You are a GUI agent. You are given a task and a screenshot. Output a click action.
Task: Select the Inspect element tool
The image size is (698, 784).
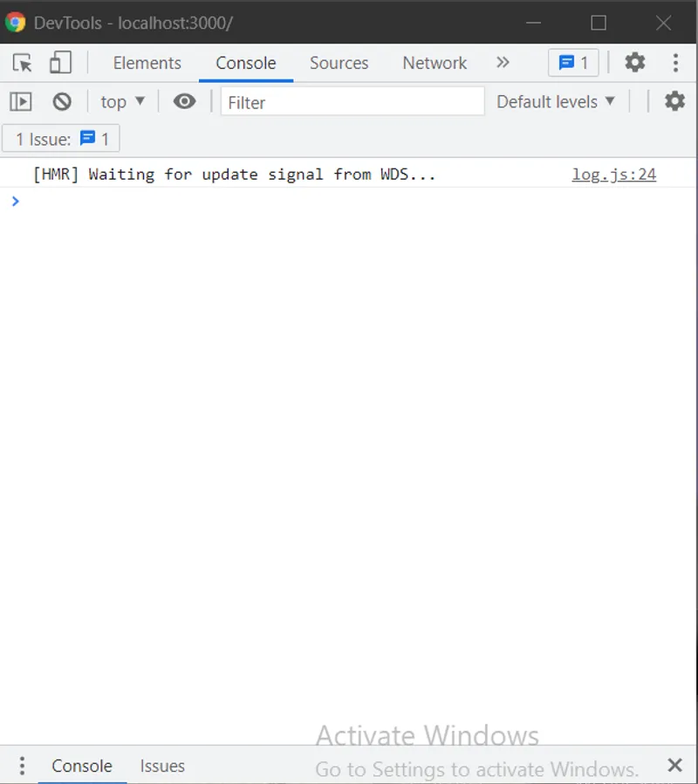[22, 63]
